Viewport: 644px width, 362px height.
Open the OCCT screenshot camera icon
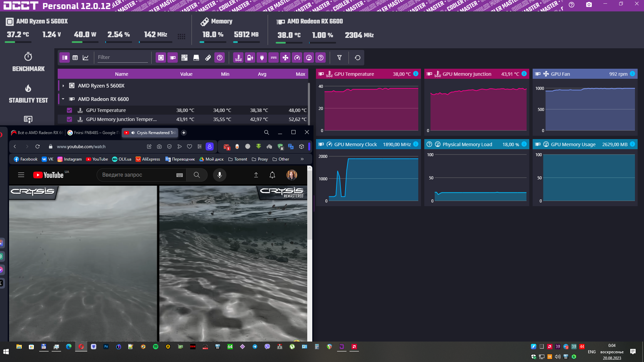tap(589, 5)
